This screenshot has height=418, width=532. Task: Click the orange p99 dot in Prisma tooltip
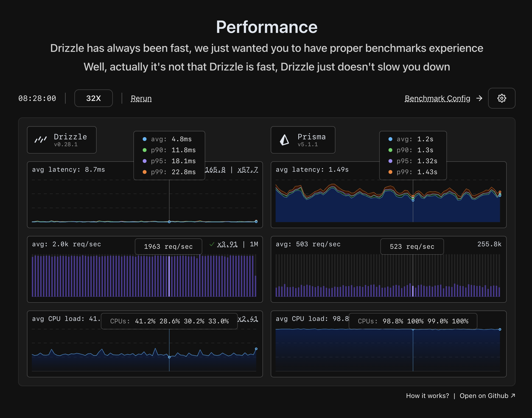390,172
